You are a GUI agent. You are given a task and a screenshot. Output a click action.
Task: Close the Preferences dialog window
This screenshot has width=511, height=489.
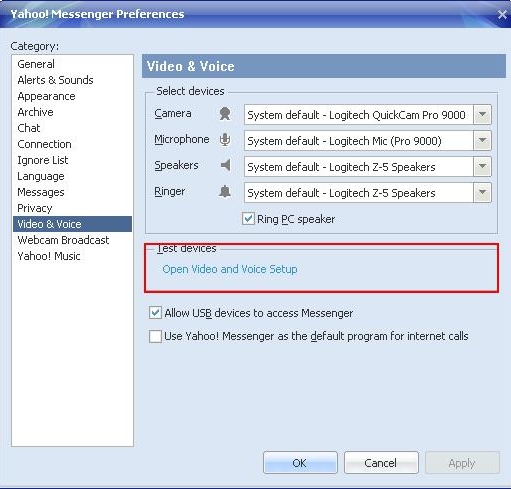pos(502,14)
